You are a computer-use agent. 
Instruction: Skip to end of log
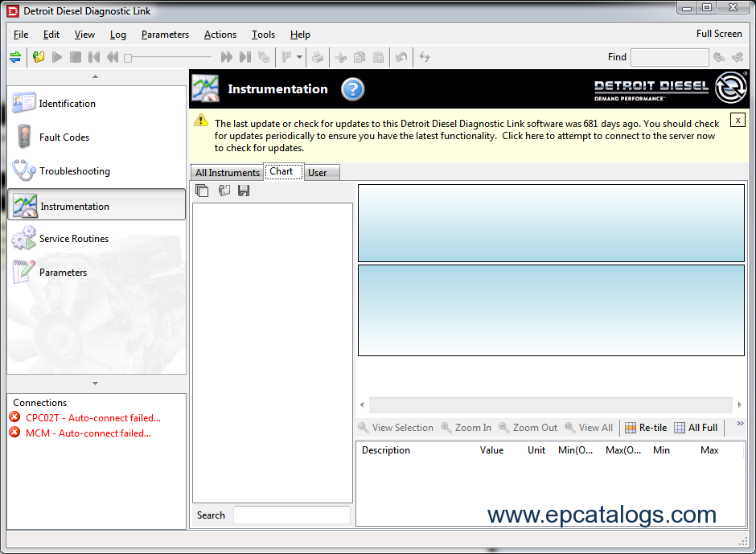tap(245, 57)
